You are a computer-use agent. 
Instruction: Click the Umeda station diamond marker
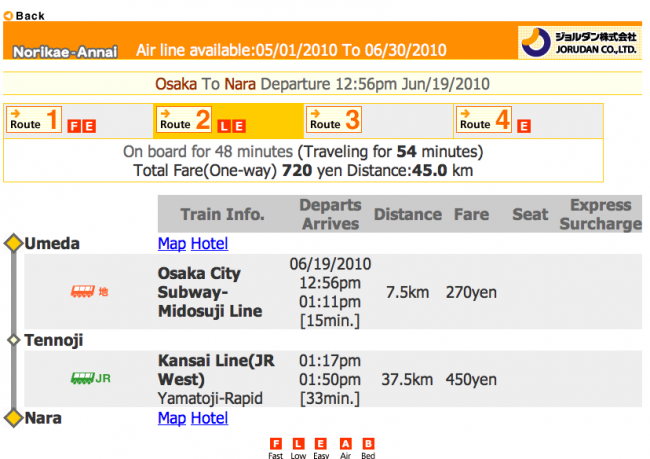pos(13,244)
